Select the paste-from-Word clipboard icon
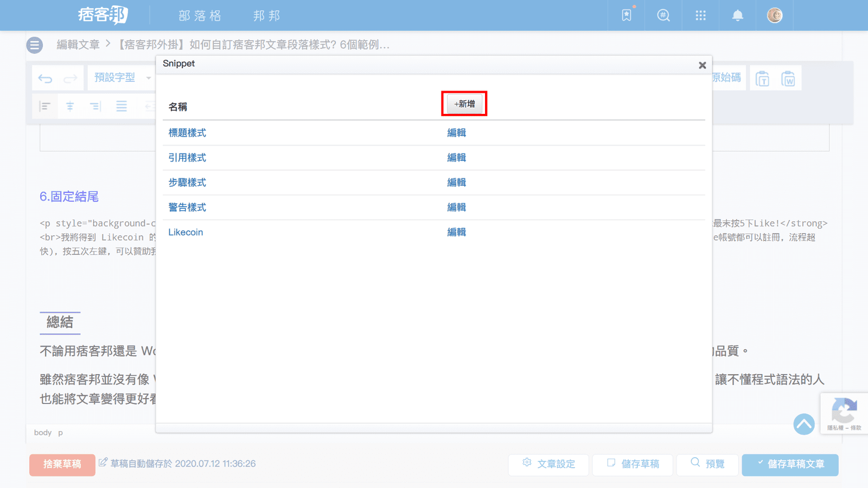The width and height of the screenshot is (868, 488). tap(789, 78)
